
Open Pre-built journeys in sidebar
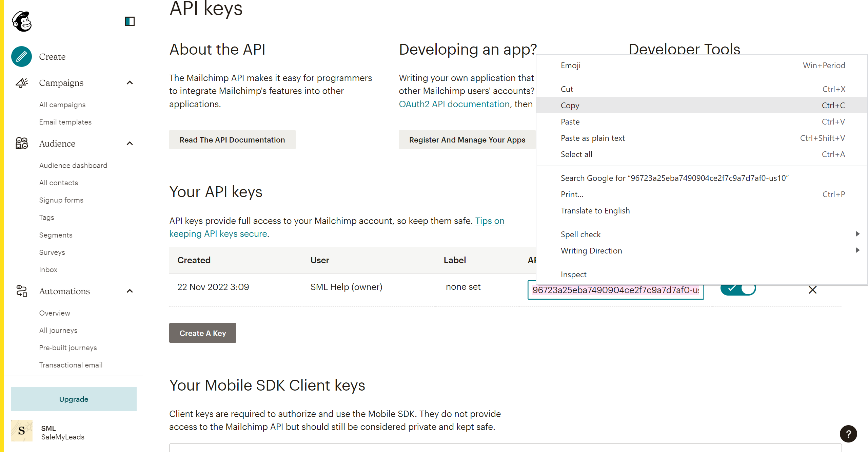(x=68, y=347)
